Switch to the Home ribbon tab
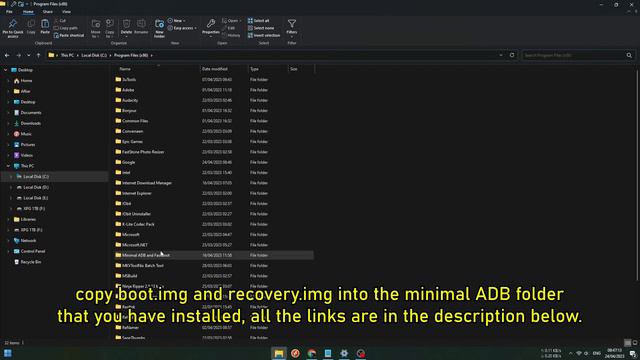640x360 pixels. click(x=28, y=12)
